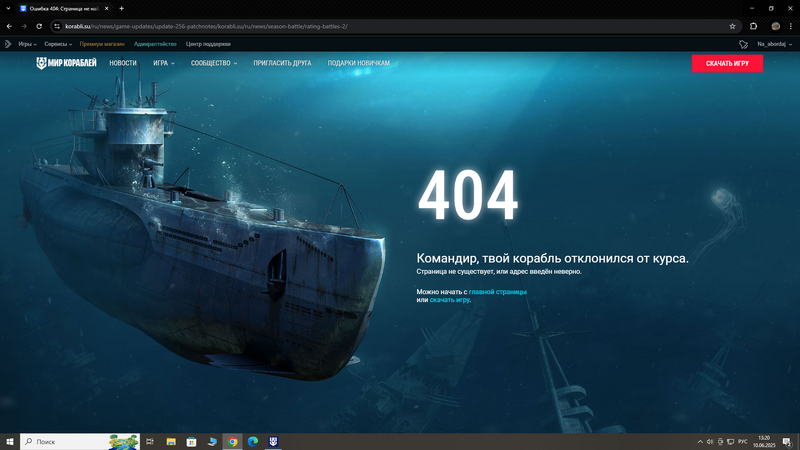Open 'Пригласить друга' menu item
The height and width of the screenshot is (450, 800).
click(282, 63)
